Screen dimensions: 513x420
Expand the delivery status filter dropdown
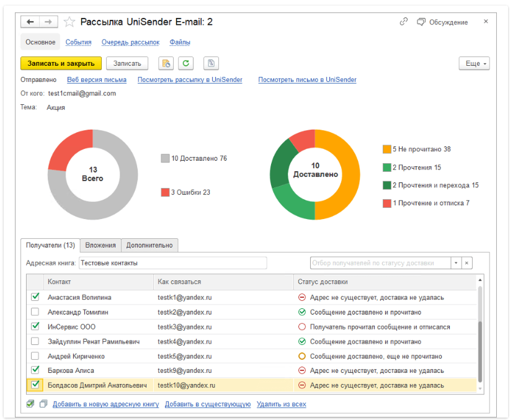click(456, 263)
